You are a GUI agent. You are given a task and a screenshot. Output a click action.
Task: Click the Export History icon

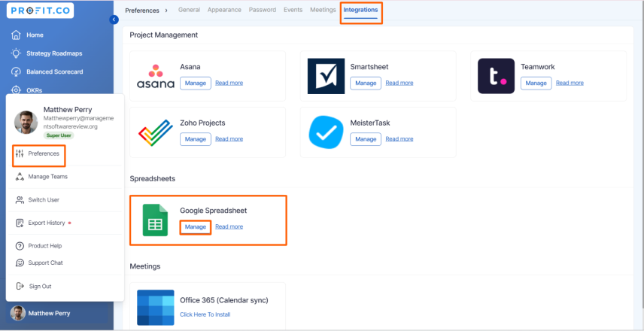click(x=20, y=223)
